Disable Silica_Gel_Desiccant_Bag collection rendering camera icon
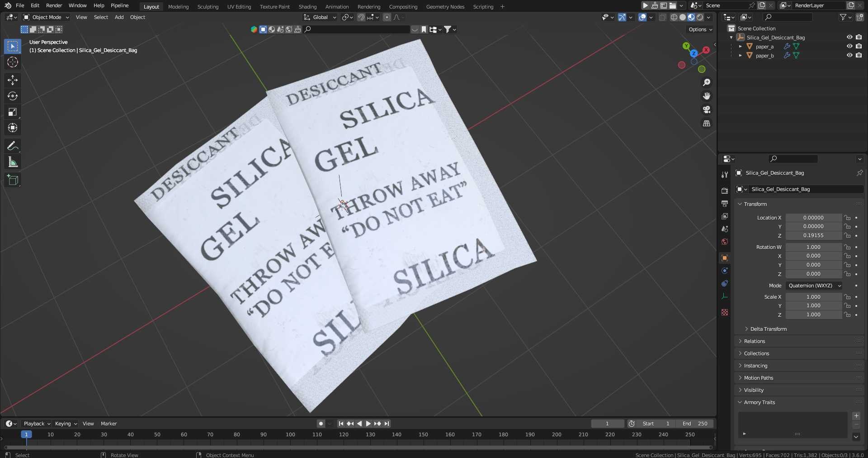The width and height of the screenshot is (868, 458). click(x=859, y=37)
